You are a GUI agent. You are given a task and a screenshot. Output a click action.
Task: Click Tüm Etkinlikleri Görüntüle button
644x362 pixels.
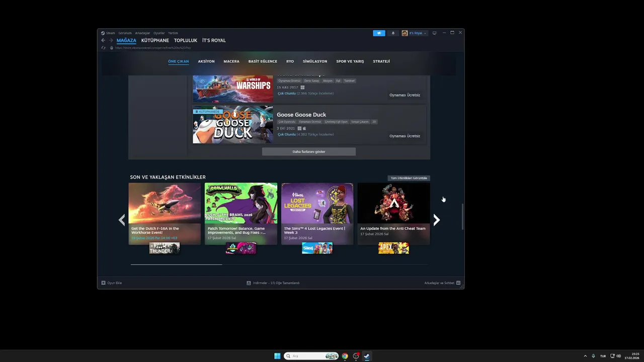pos(409,178)
